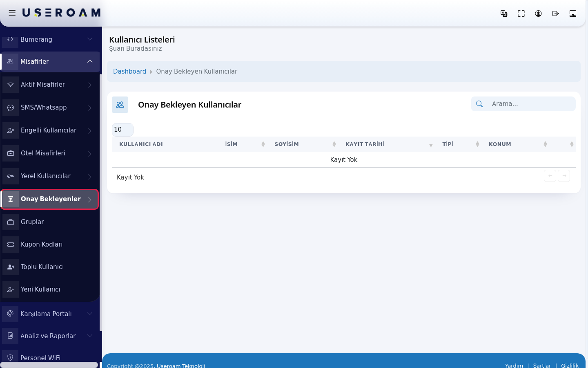
Task: Sort table by Kayıt Tarihi column
Action: (389, 144)
